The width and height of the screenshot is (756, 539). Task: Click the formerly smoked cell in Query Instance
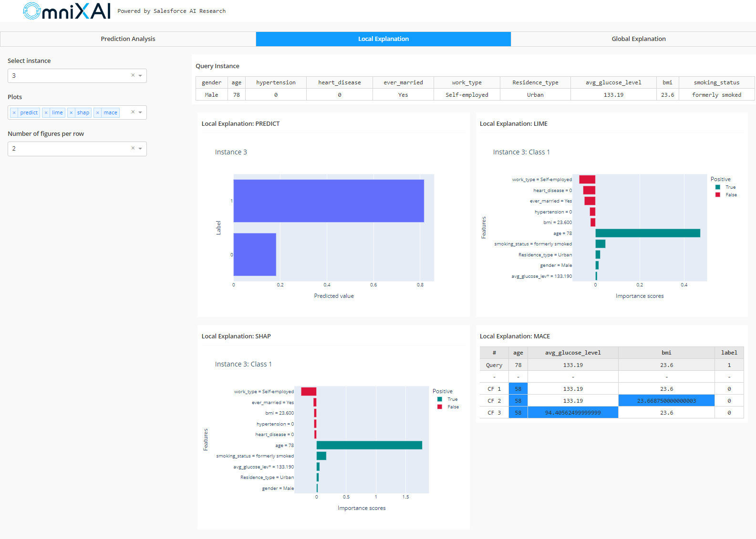click(716, 95)
